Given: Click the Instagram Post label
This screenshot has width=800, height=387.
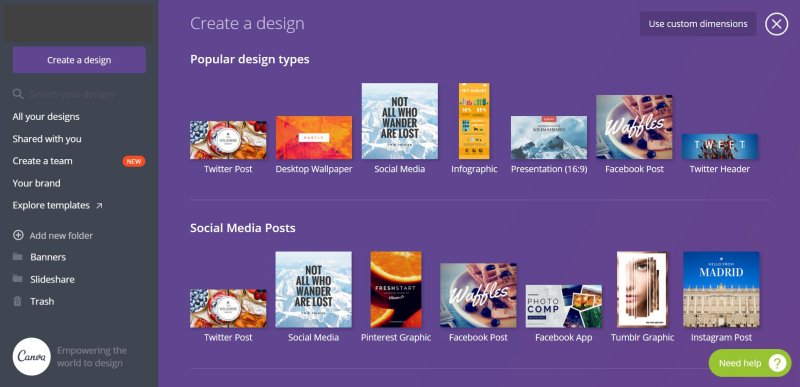Looking at the screenshot, I should [x=721, y=338].
